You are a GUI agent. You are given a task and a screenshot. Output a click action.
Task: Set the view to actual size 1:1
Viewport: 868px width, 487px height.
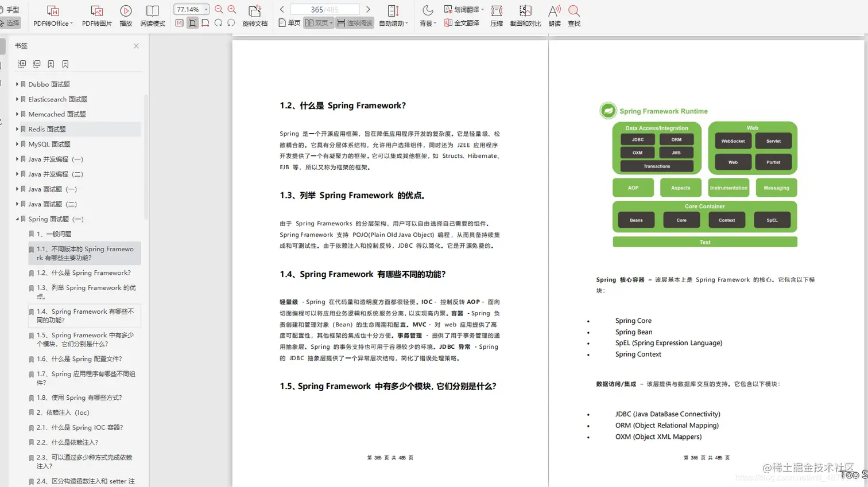tap(180, 23)
